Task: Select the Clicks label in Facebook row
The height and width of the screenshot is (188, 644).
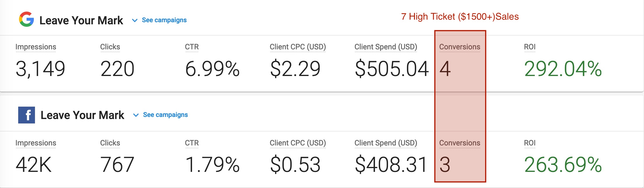Action: pos(110,143)
